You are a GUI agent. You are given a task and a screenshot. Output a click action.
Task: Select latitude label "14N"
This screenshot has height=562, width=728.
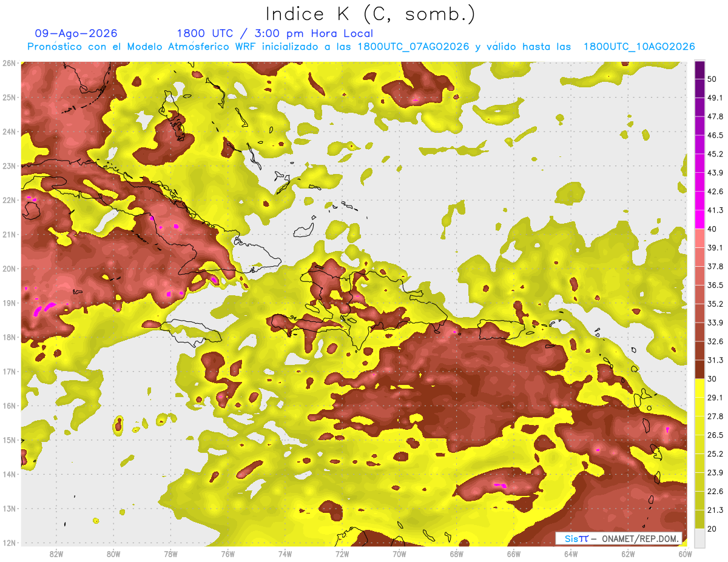[x=9, y=474]
